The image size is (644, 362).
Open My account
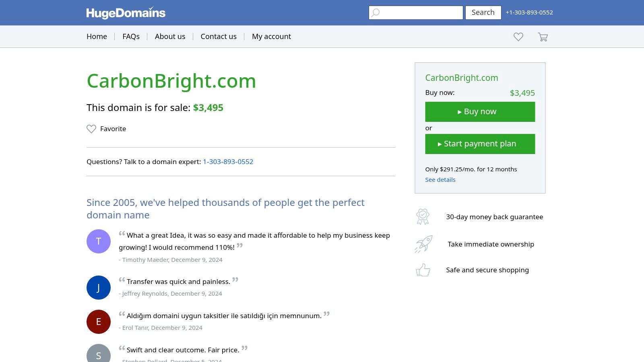point(271,37)
